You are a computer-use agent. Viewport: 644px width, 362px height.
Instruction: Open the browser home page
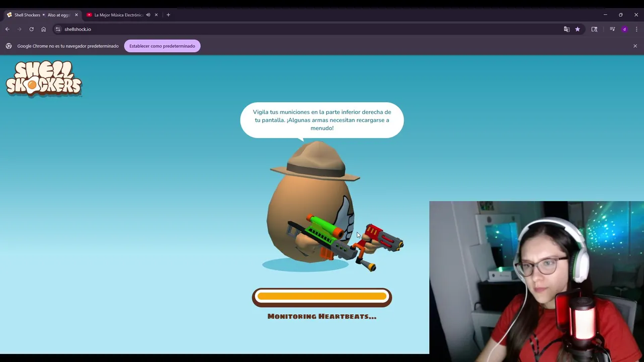43,29
